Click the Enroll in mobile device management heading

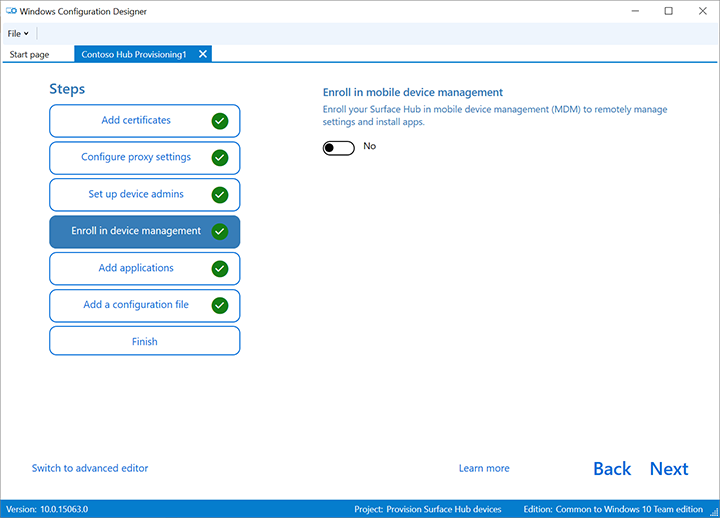(413, 92)
